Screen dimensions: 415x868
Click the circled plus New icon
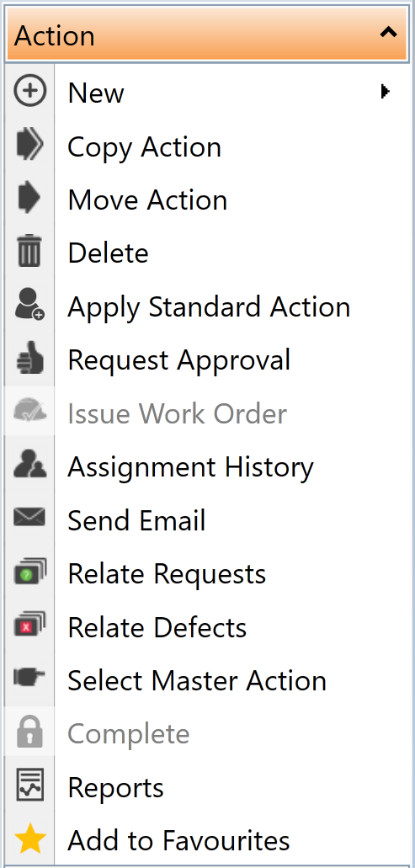click(29, 91)
